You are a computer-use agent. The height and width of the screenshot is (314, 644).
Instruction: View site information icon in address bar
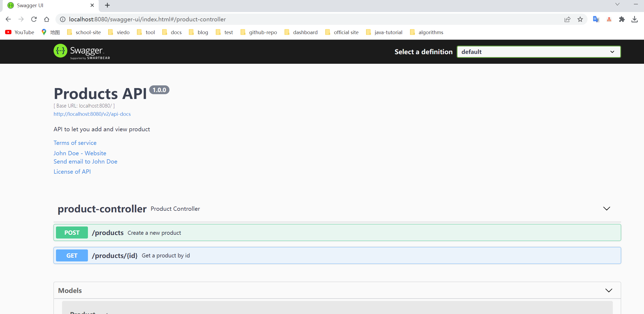(x=63, y=19)
